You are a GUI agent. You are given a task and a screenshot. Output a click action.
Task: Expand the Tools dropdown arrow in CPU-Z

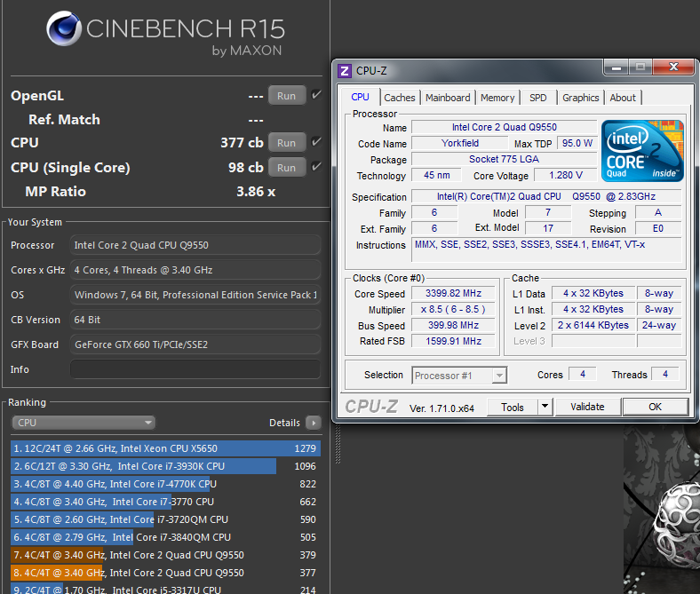(x=545, y=407)
